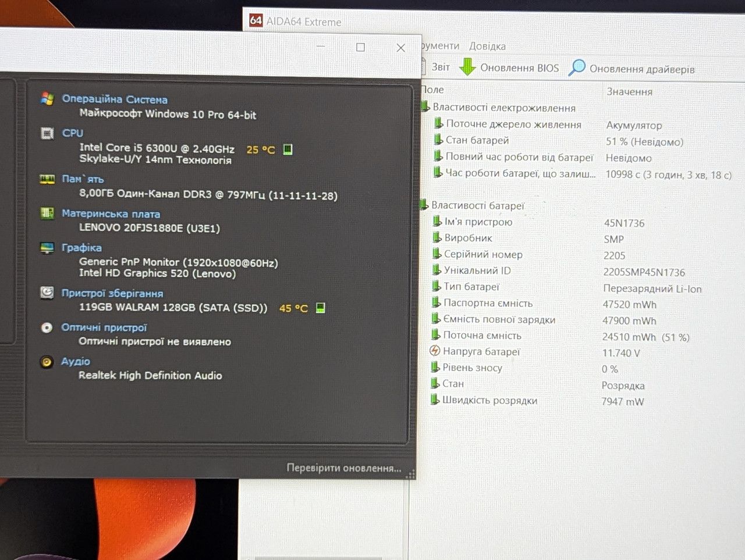Click the optical disc icon beside Оптичні пристрої
The image size is (745, 560).
47,327
